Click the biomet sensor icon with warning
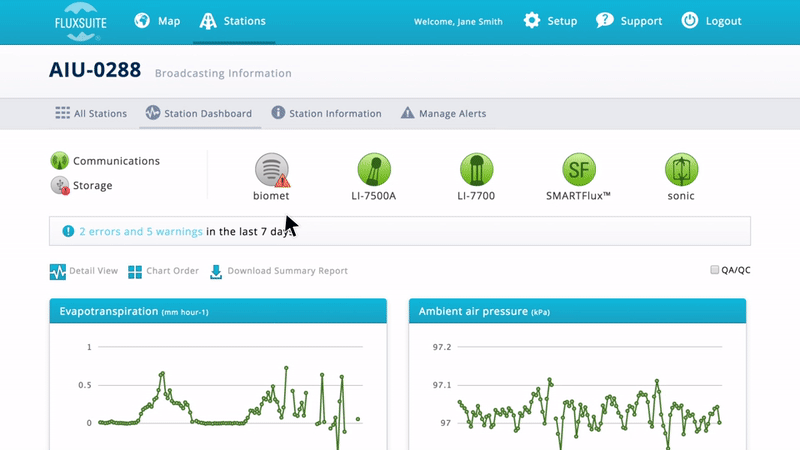This screenshot has height=450, width=800. 271,170
